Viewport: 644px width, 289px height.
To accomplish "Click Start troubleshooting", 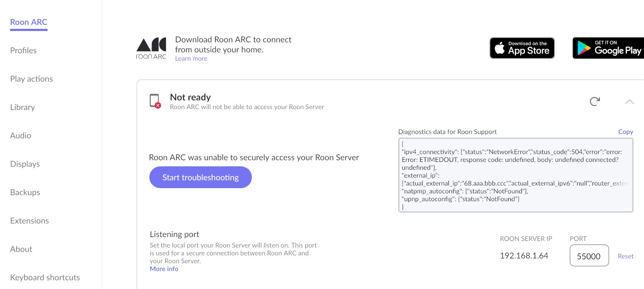I will (x=200, y=177).
